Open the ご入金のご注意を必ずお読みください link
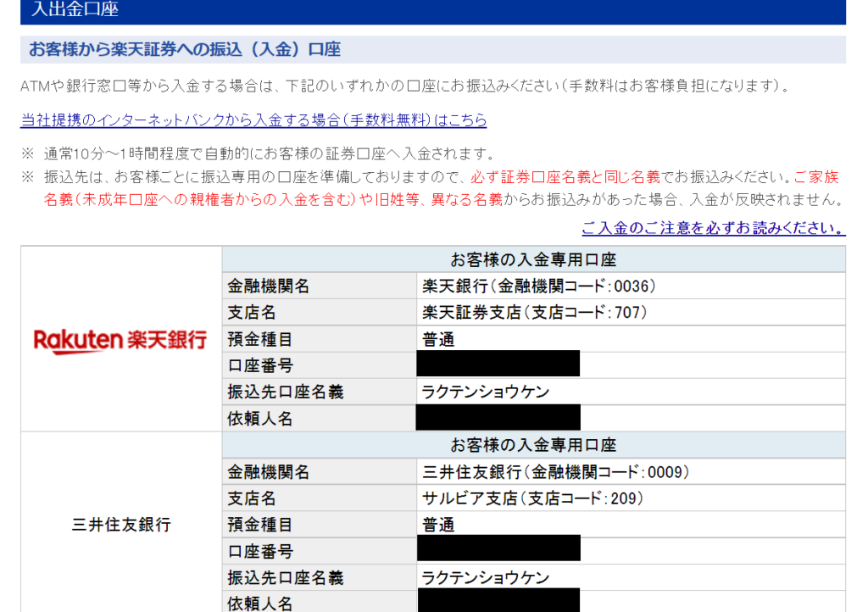Viewport: 868px width, 612px height. (x=714, y=228)
